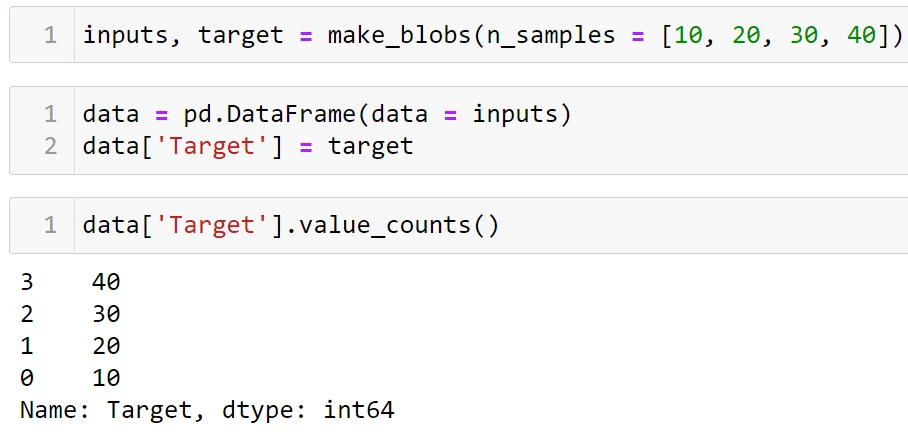
Task: Click the output row showing class 0 count 10
Action: pos(70,378)
